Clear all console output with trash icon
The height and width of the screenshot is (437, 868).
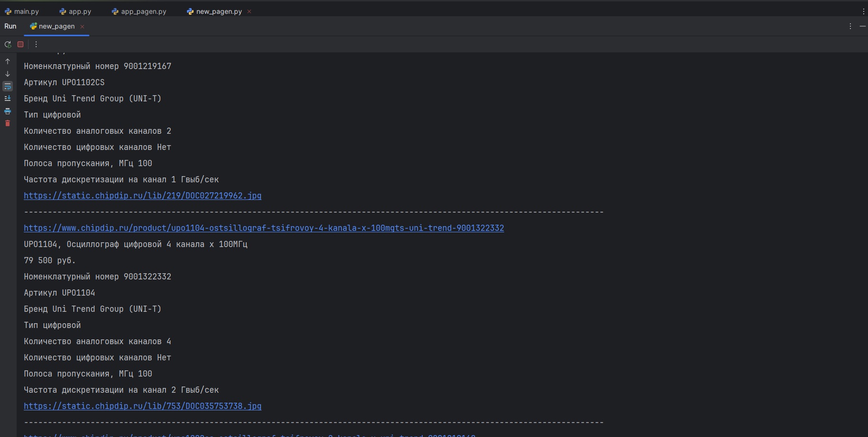point(8,123)
